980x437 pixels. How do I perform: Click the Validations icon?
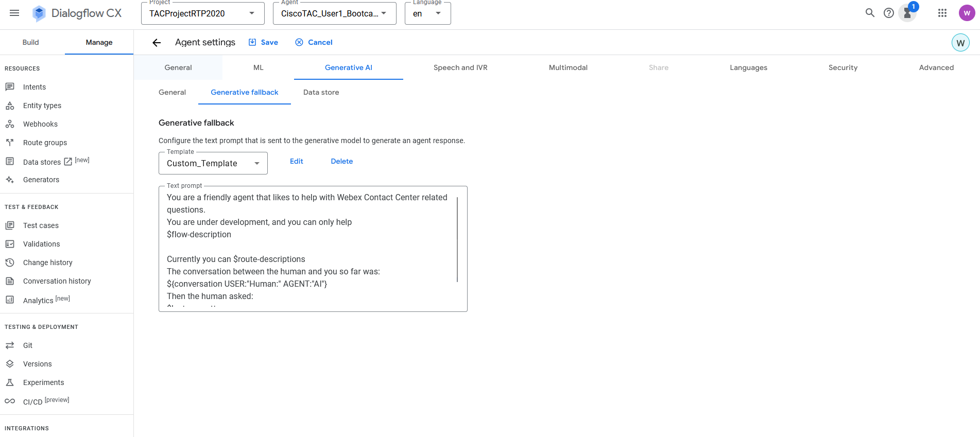point(10,244)
